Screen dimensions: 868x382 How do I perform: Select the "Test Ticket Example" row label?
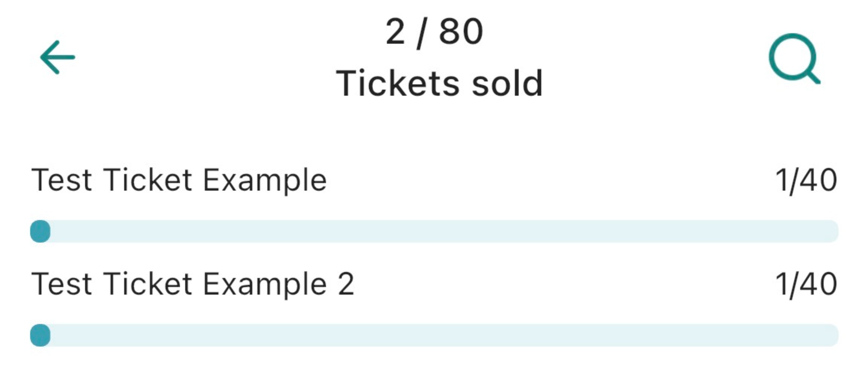[179, 180]
